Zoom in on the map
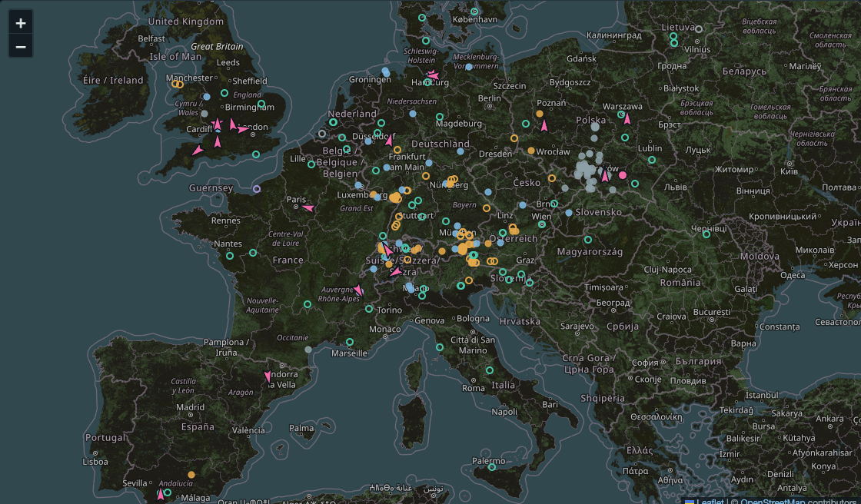Image resolution: width=861 pixels, height=504 pixels. pos(21,23)
